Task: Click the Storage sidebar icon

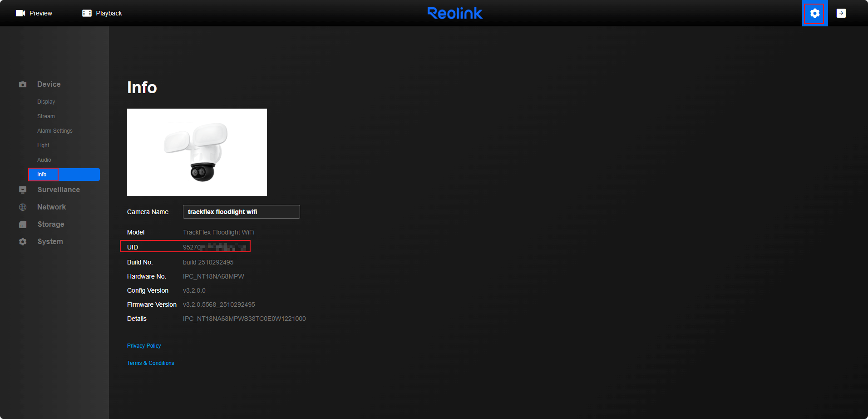Action: coord(22,224)
